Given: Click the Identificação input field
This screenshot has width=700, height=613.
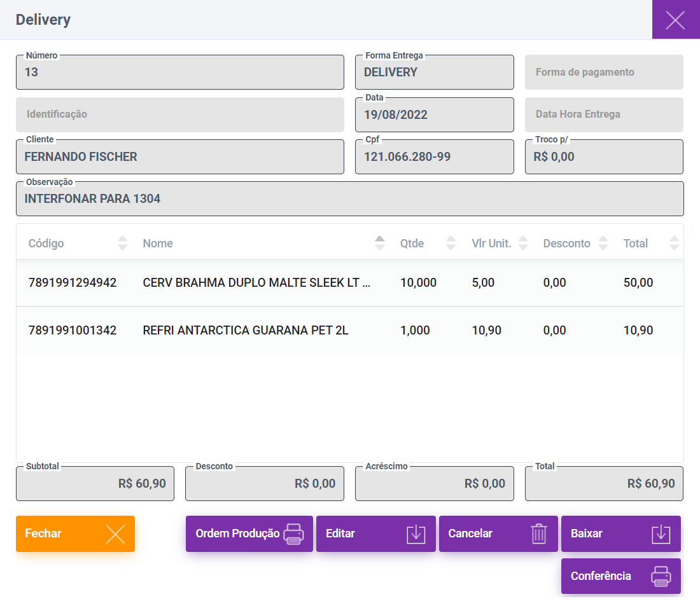Looking at the screenshot, I should tap(179, 114).
